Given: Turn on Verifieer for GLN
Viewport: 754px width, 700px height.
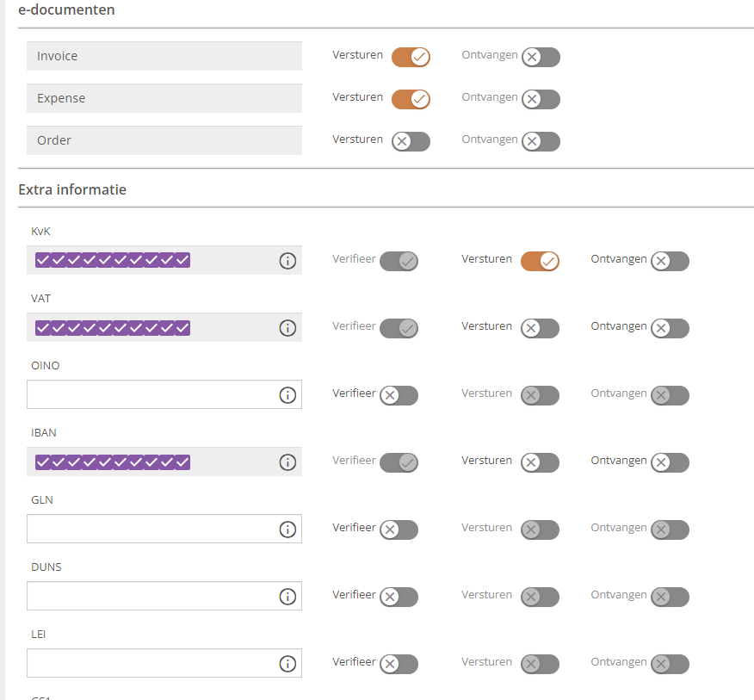Looking at the screenshot, I should coord(399,530).
